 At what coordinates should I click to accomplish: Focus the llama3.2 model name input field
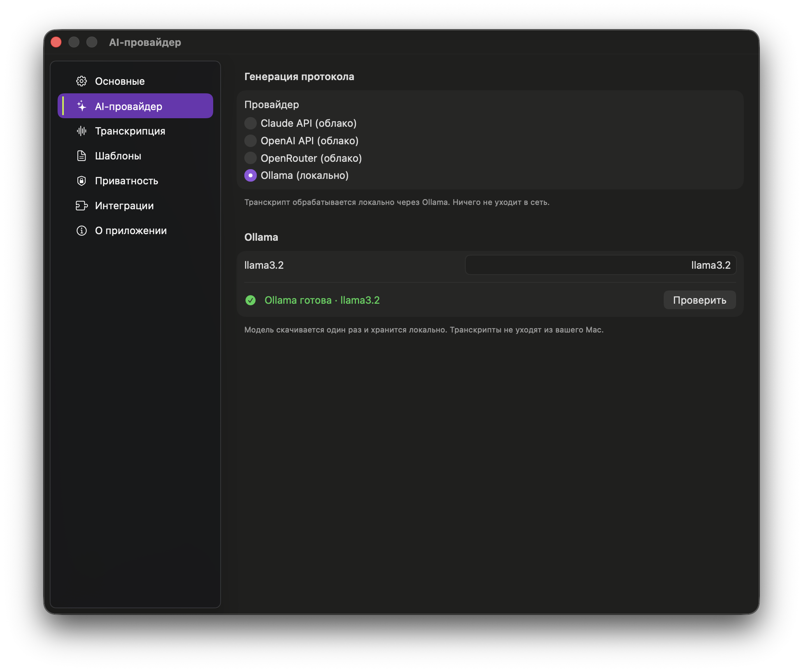click(x=601, y=265)
